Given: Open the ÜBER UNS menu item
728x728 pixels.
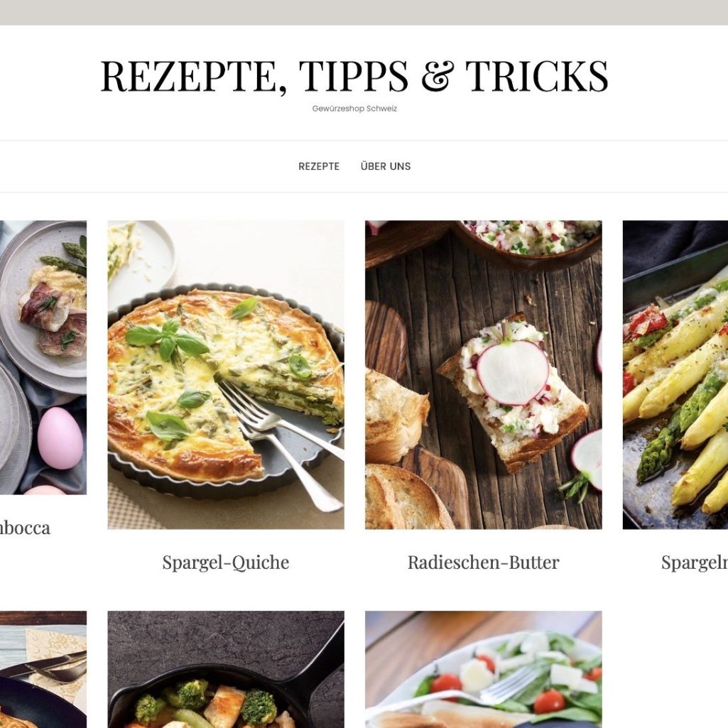Looking at the screenshot, I should pos(386,166).
